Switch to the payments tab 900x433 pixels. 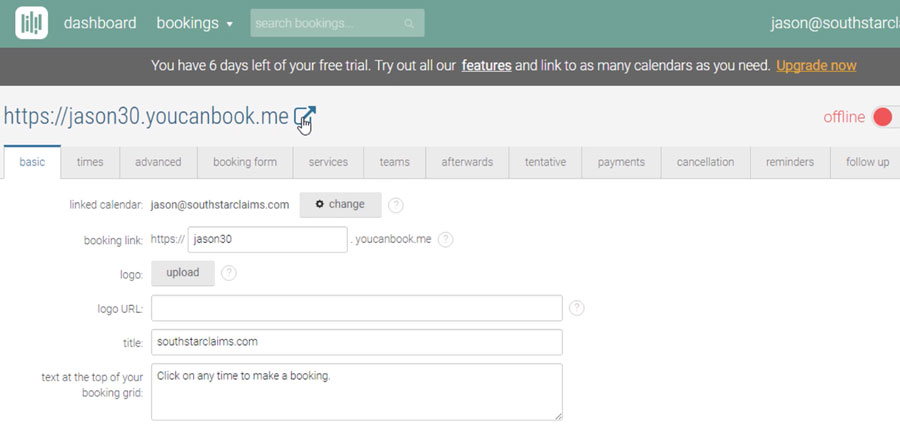pos(621,163)
